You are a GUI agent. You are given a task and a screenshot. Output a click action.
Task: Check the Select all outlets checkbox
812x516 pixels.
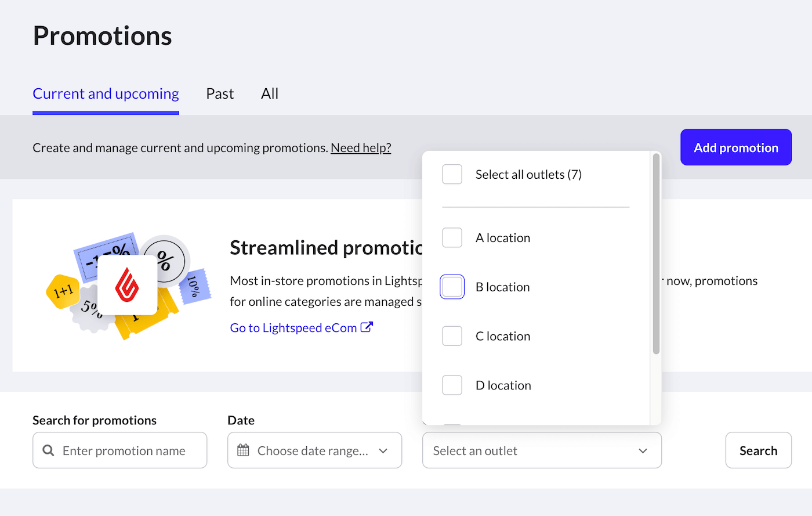point(452,174)
